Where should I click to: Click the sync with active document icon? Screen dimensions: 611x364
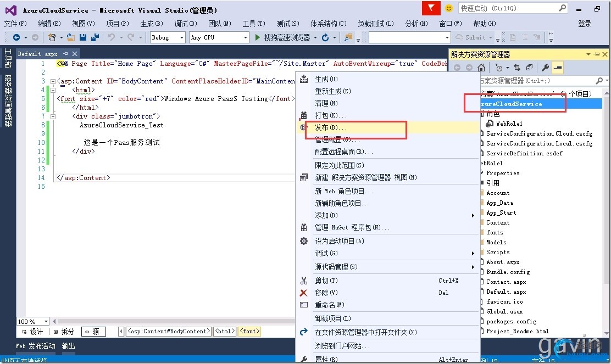coord(517,68)
